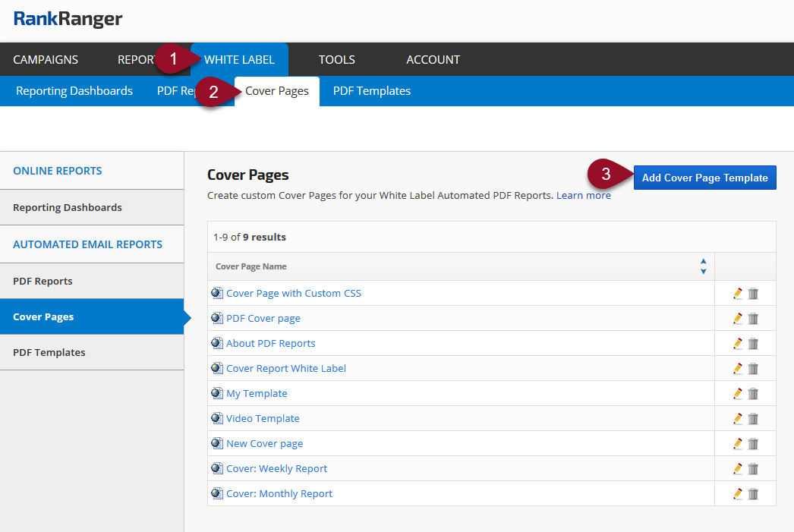794x532 pixels.
Task: Edit Cover Page with Custom CSS row
Action: coord(737,293)
